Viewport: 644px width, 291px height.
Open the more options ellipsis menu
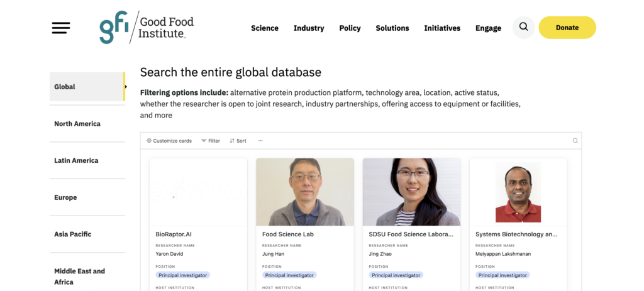pos(260,141)
